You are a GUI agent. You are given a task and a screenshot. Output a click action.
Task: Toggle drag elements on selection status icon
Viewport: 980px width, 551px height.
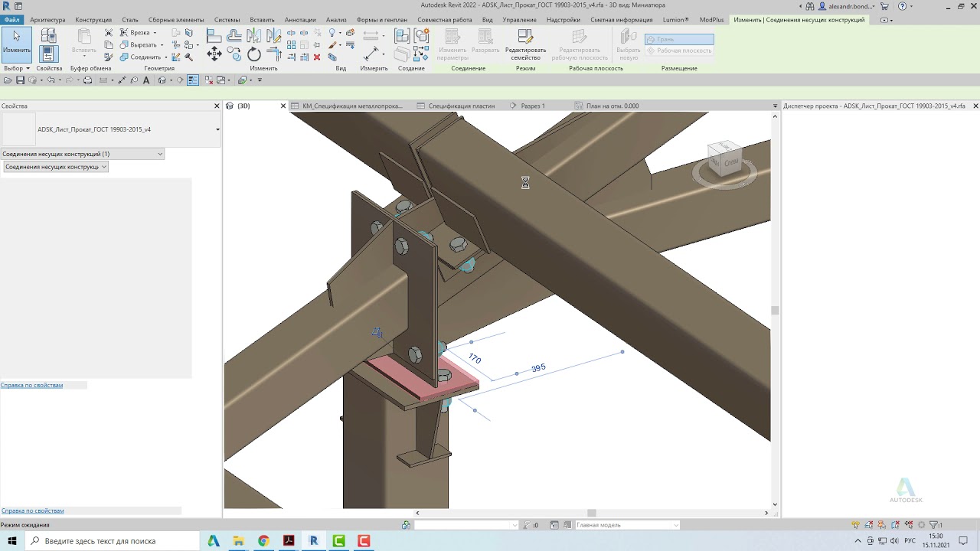(x=910, y=525)
